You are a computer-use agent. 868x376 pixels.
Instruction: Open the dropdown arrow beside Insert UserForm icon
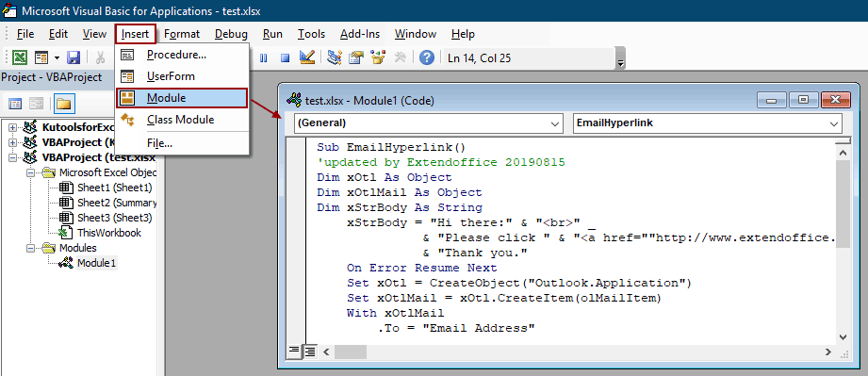pos(57,57)
